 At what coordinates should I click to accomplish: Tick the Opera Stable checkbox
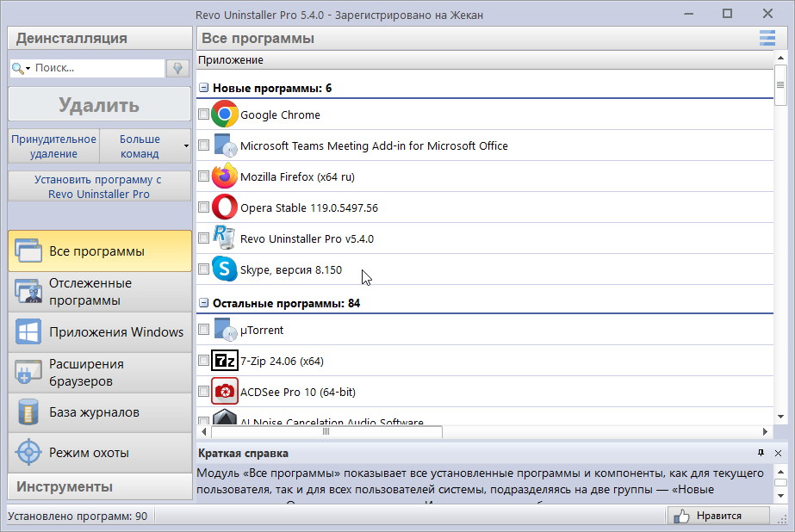coord(203,207)
